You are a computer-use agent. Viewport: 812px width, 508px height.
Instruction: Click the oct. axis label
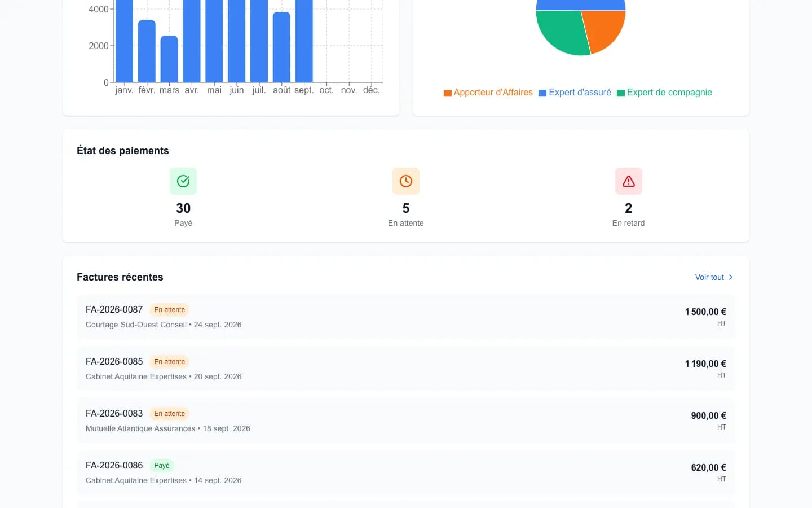(326, 90)
